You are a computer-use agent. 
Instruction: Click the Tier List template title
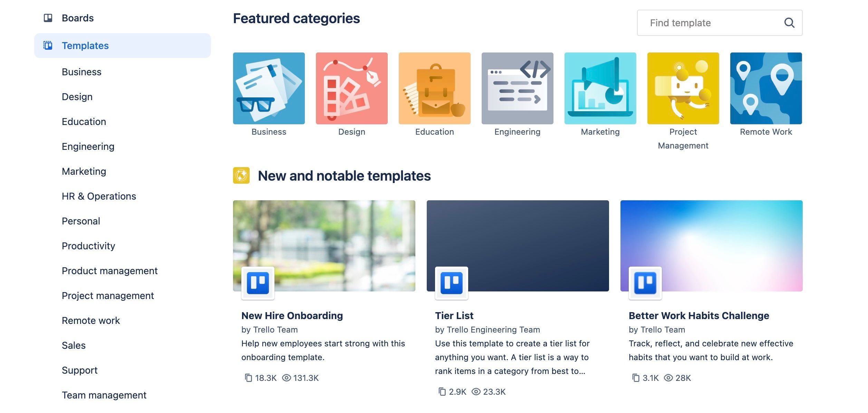pos(454,315)
